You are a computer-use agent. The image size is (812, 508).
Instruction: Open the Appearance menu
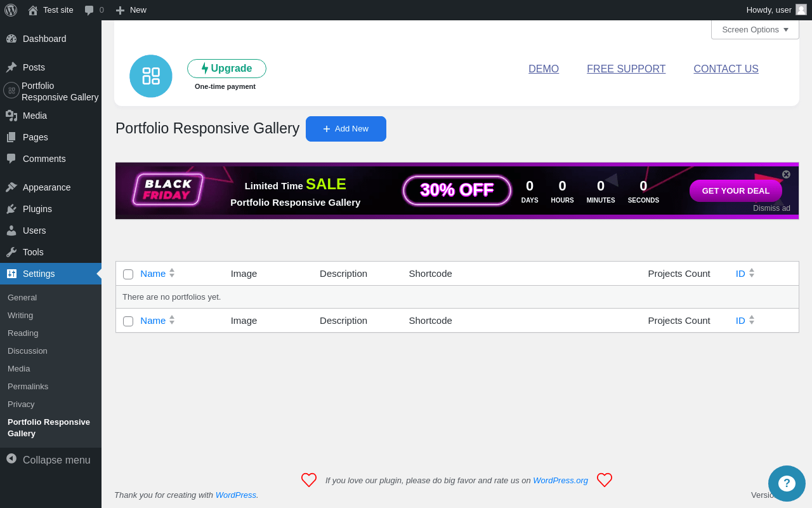[51, 187]
